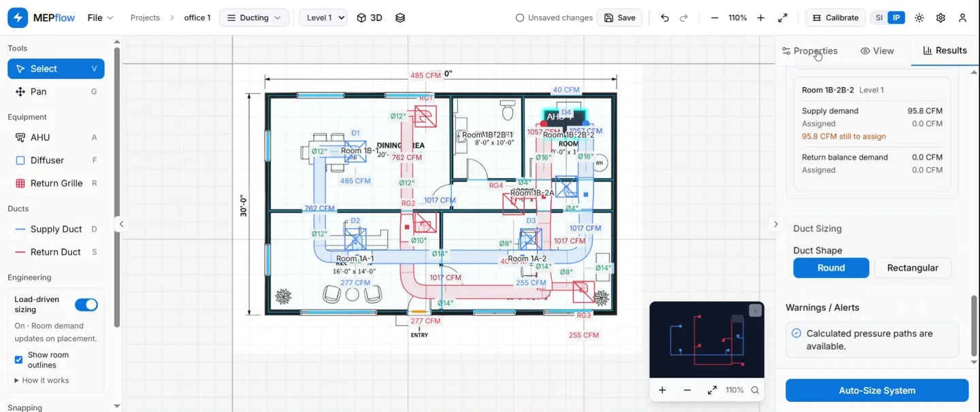
Task: Select diffuser D2 in Room 1A-1
Action: pyautogui.click(x=355, y=239)
